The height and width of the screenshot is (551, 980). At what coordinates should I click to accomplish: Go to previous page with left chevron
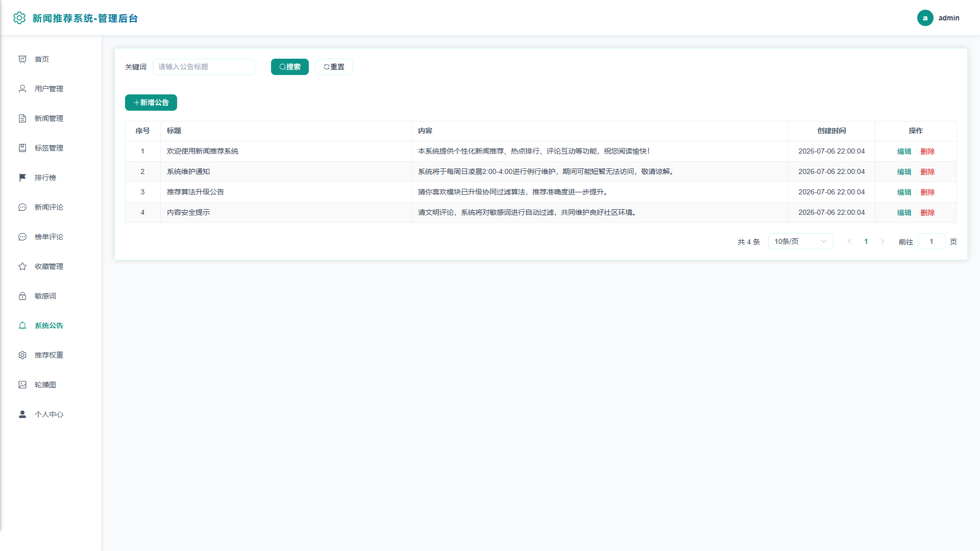point(849,241)
